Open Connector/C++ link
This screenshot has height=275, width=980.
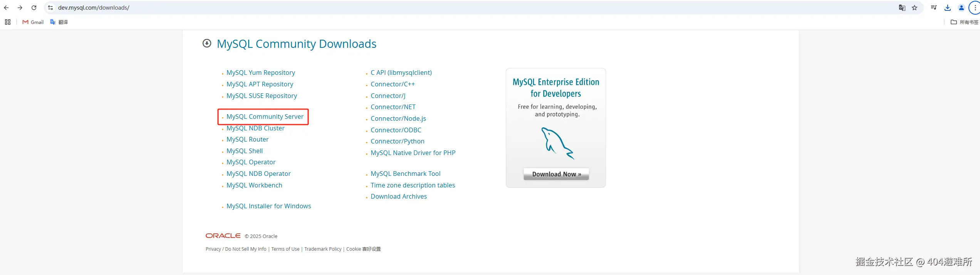[393, 84]
